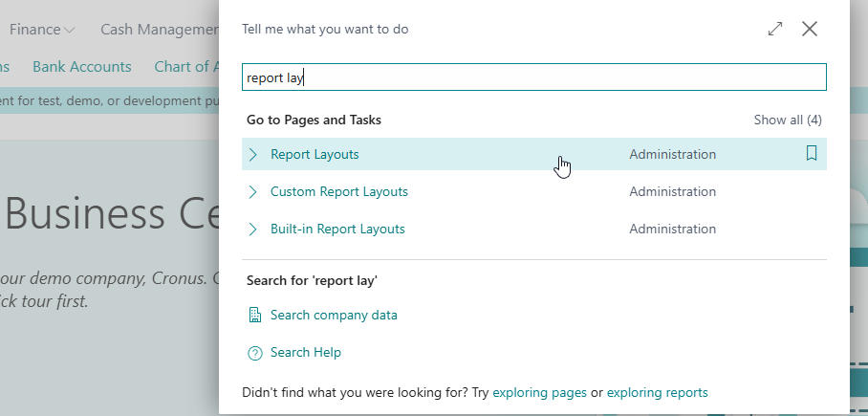Open the Built-in Report Layouts page
868x416 pixels.
[x=337, y=229]
